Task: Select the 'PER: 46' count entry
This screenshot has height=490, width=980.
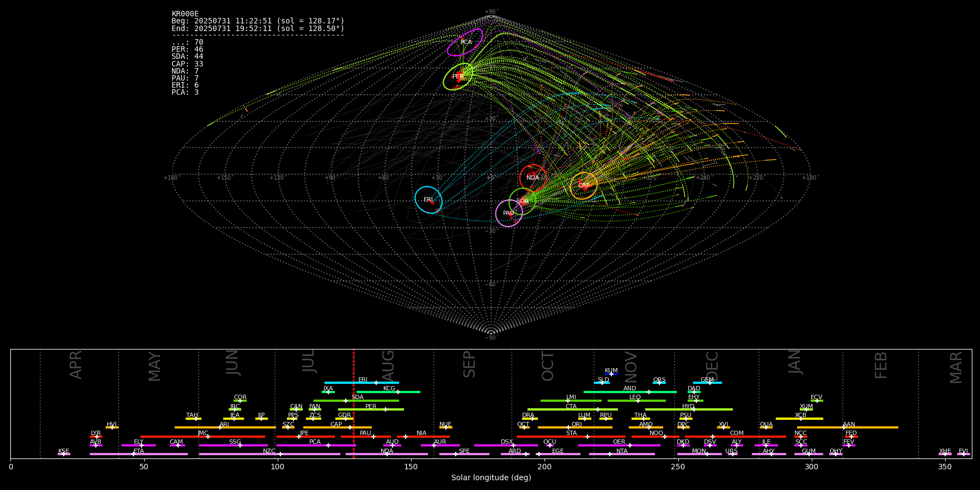Action: tap(187, 50)
